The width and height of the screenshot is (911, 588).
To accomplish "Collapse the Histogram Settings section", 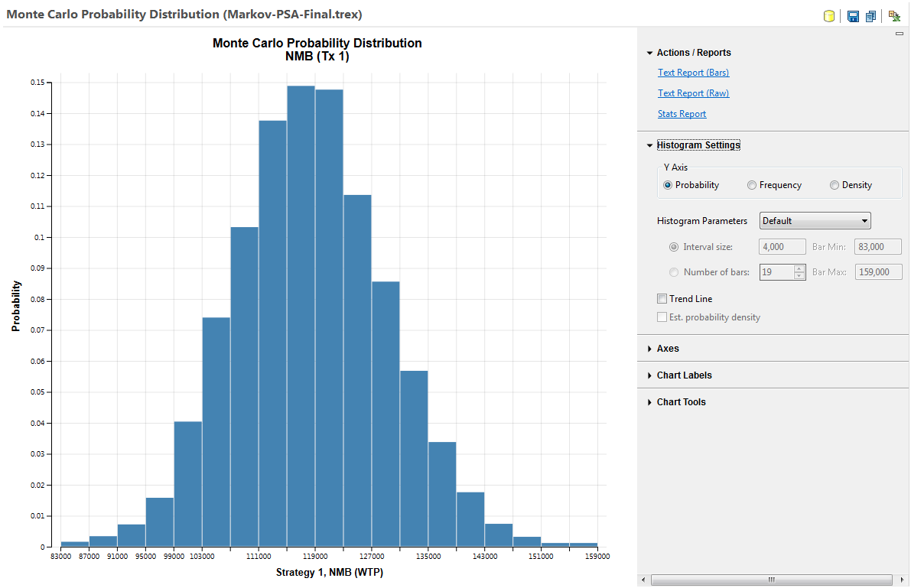I will [x=649, y=145].
